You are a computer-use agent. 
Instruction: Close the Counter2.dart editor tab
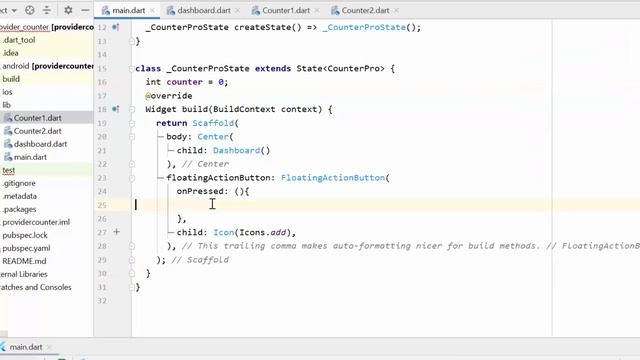[x=396, y=11]
